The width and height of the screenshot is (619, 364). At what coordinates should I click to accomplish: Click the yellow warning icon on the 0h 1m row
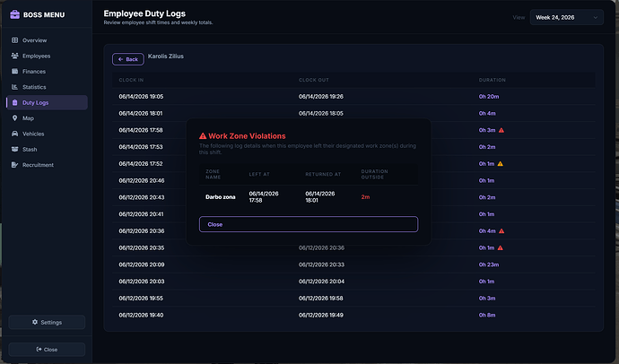[x=501, y=164]
